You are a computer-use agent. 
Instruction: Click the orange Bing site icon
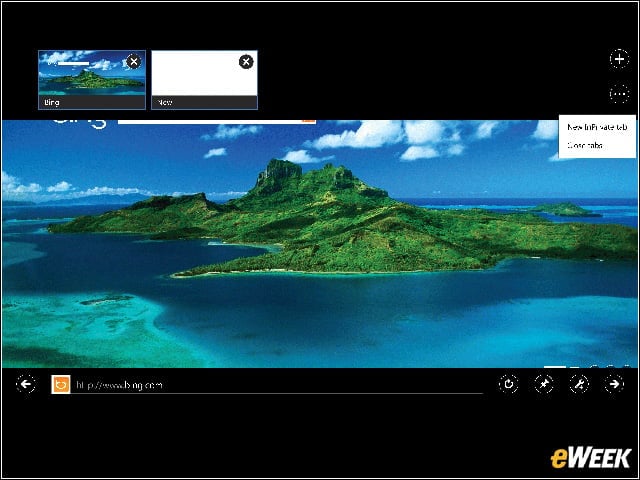click(x=61, y=384)
